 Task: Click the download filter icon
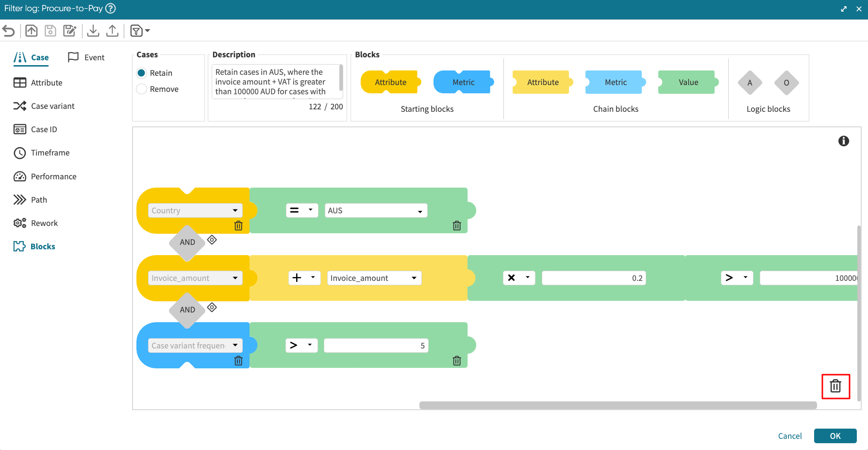[x=93, y=31]
